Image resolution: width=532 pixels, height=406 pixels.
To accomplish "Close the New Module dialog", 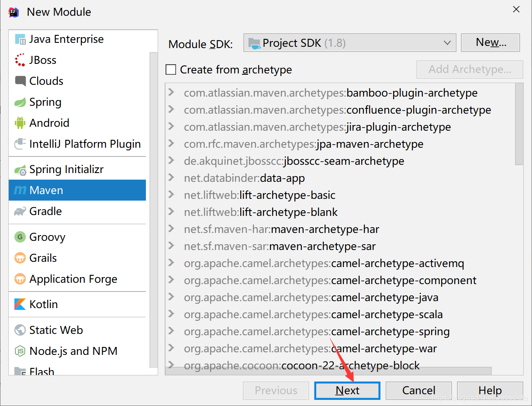I will coord(516,9).
